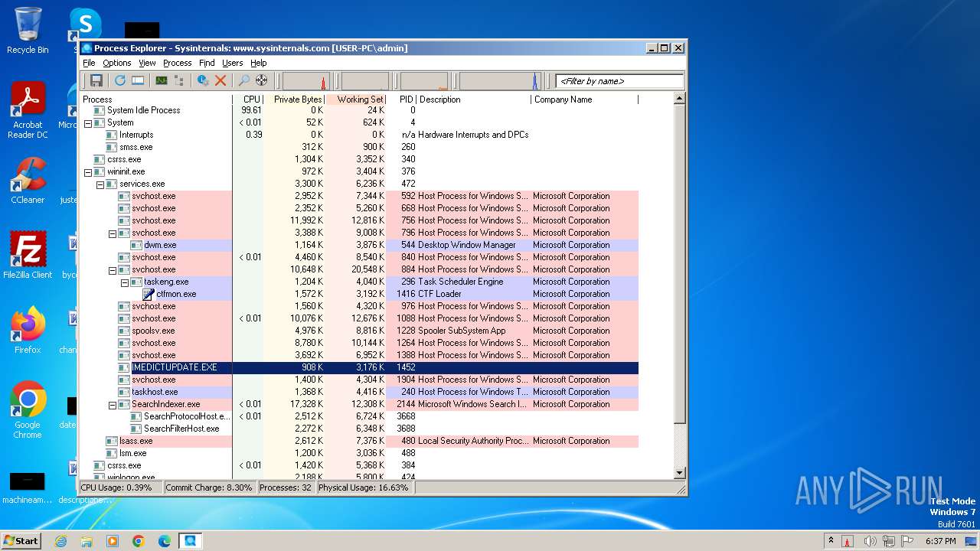
Task: Click the volume icon in system tray
Action: click(x=869, y=541)
